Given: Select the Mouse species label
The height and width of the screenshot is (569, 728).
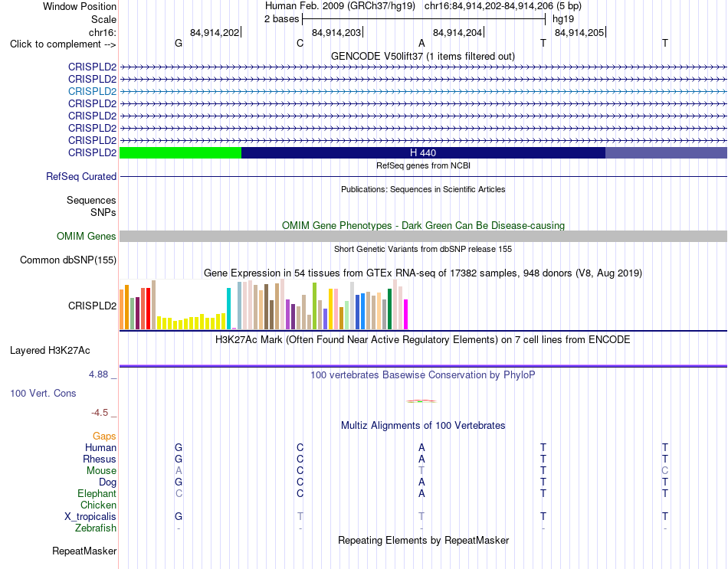Looking at the screenshot, I should tap(101, 471).
